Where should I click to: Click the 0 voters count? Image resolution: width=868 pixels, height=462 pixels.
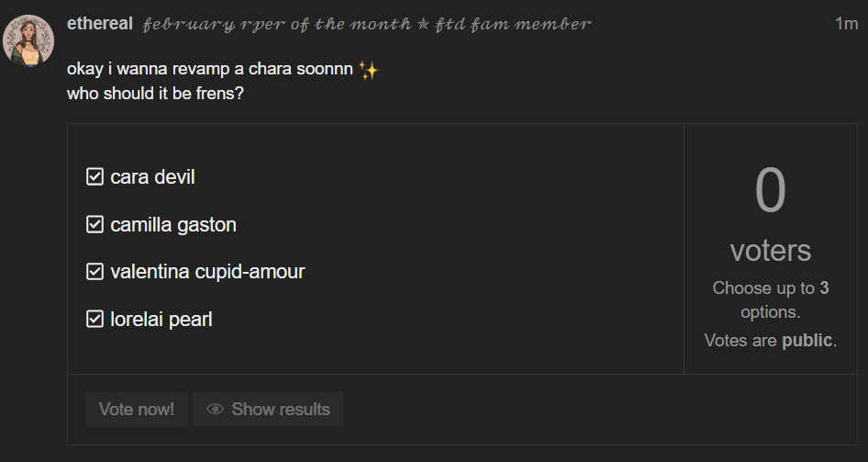tap(770, 190)
